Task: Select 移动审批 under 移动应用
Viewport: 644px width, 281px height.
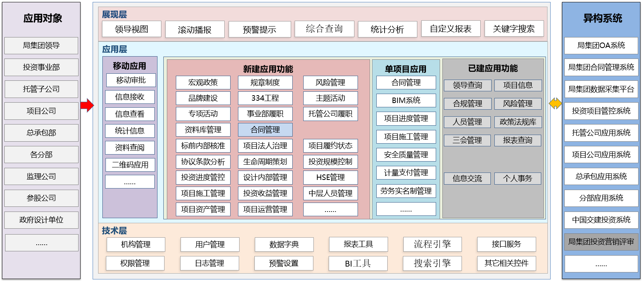Action: pos(131,80)
